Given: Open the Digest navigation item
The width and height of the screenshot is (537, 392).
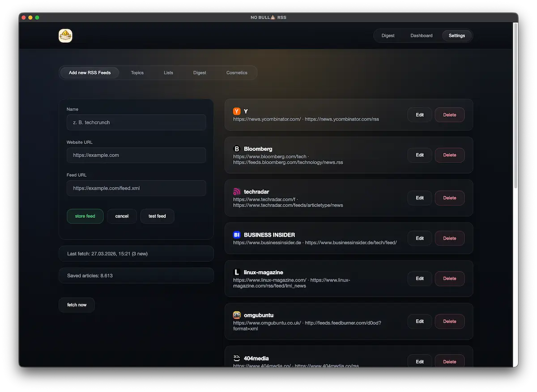Looking at the screenshot, I should (x=388, y=35).
